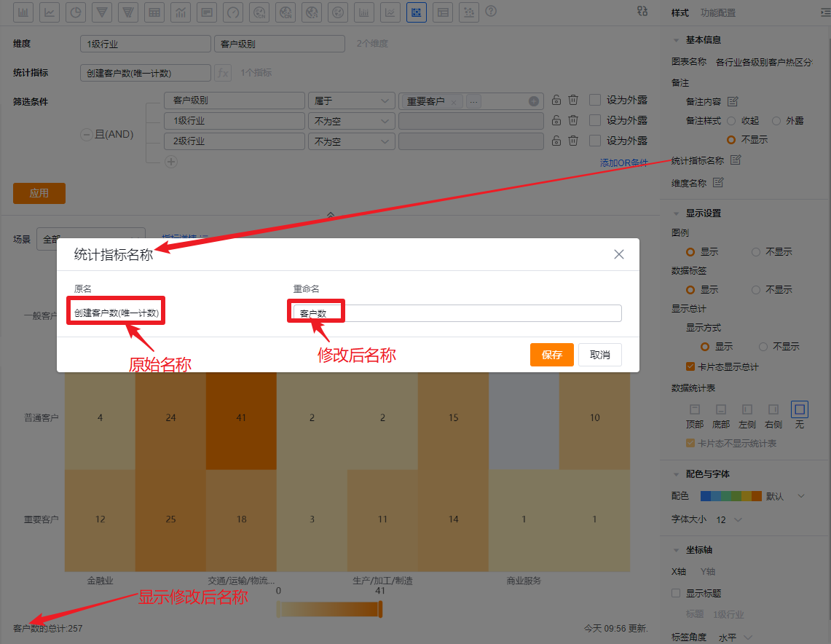
Task: Open the 属于 operator dropdown
Action: (x=350, y=101)
